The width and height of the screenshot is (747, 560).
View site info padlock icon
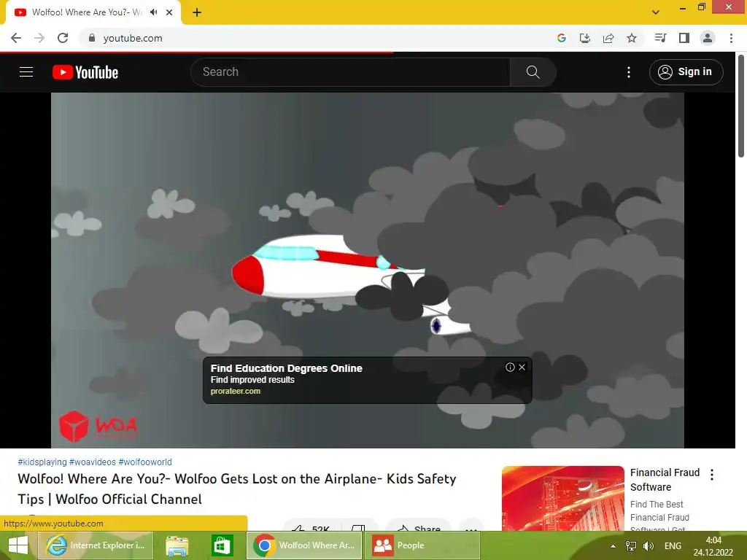tap(92, 38)
